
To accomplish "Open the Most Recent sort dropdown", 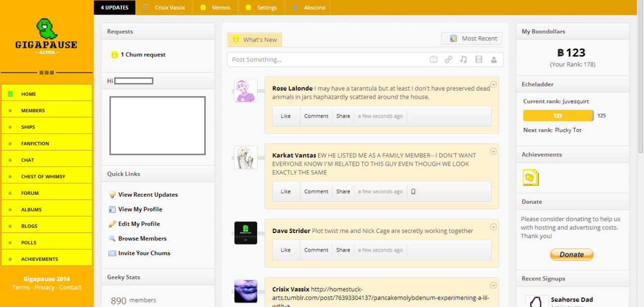I will (472, 38).
